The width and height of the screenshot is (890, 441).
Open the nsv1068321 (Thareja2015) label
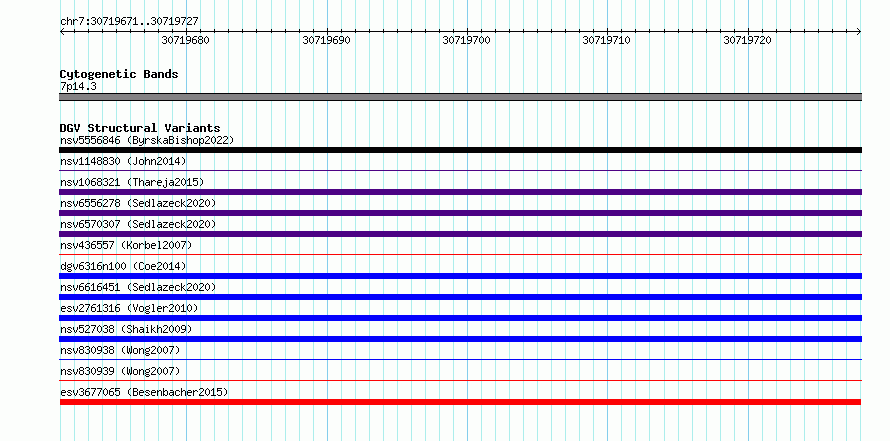click(132, 182)
